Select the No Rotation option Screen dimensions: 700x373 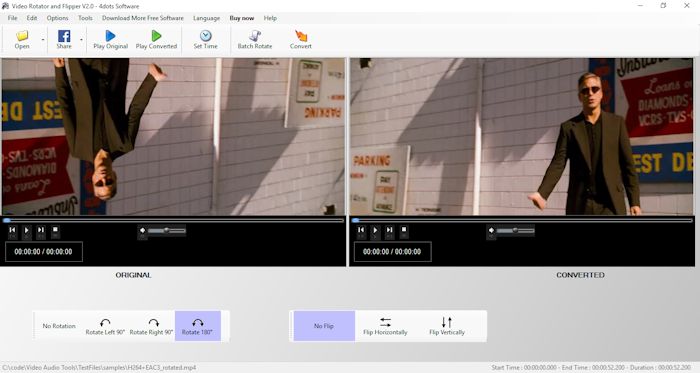(x=59, y=326)
